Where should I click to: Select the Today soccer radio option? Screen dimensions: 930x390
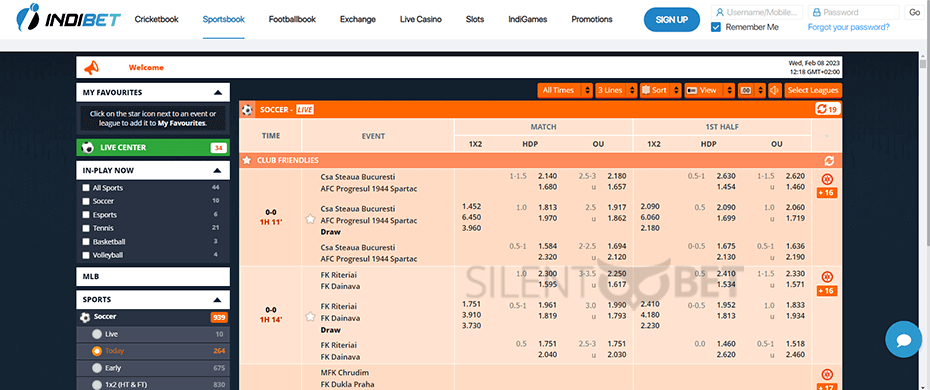pyautogui.click(x=97, y=351)
